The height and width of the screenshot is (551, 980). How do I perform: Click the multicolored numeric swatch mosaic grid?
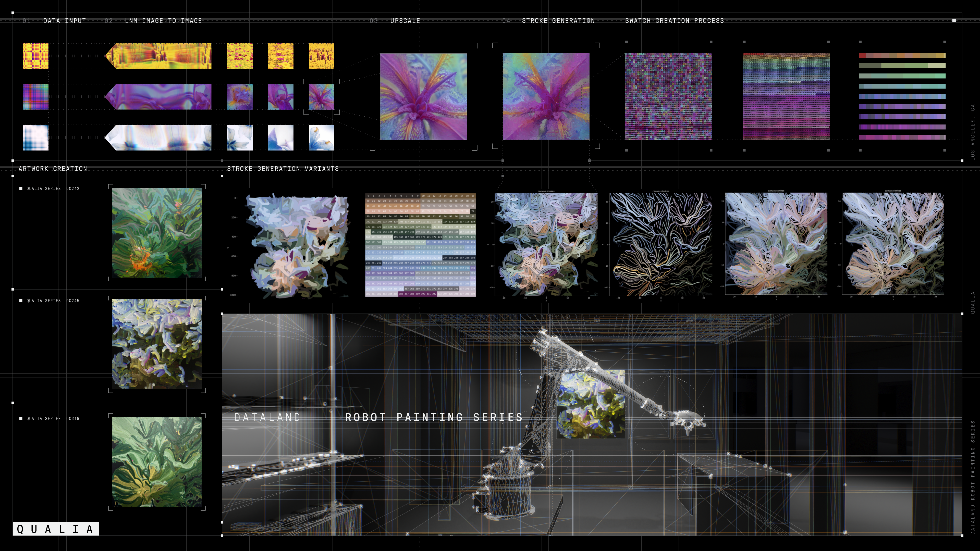pyautogui.click(x=668, y=97)
